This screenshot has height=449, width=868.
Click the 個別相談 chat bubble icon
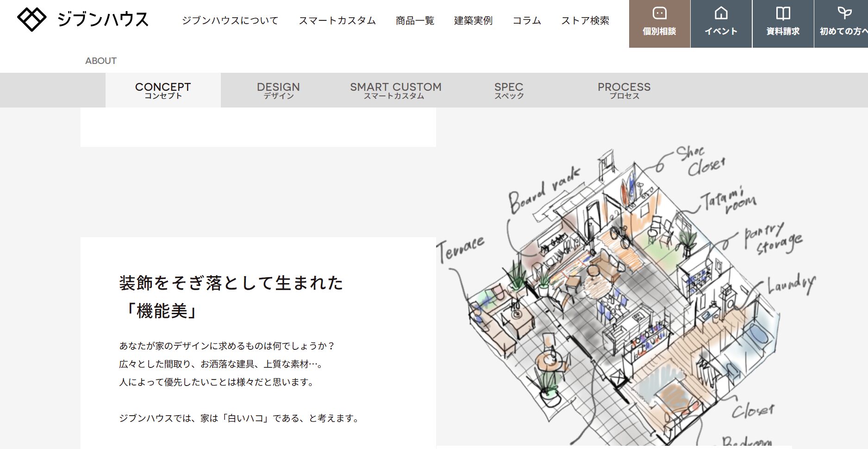[x=659, y=13]
